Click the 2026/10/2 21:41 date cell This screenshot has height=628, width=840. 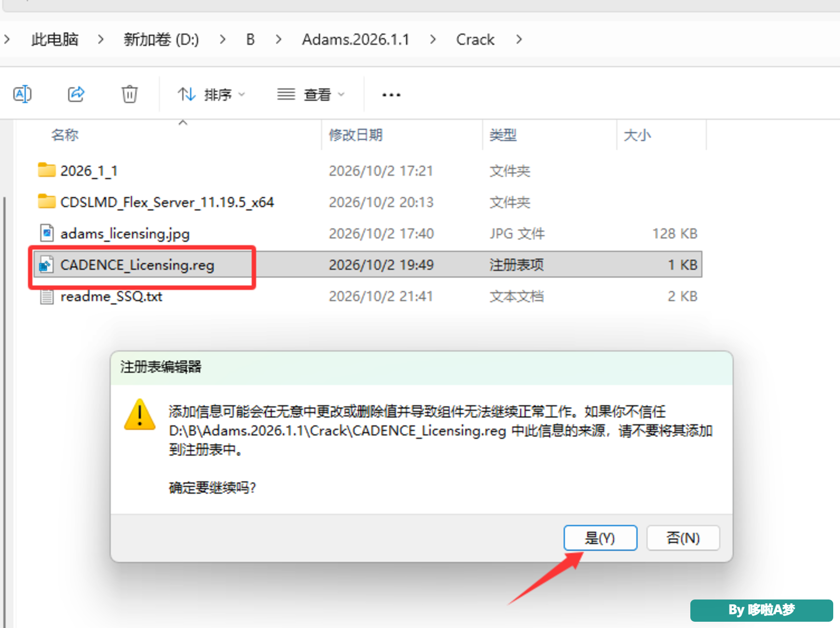[x=381, y=296]
